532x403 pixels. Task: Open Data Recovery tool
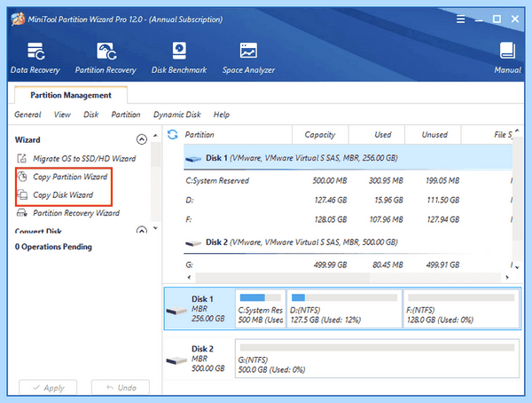tap(35, 58)
